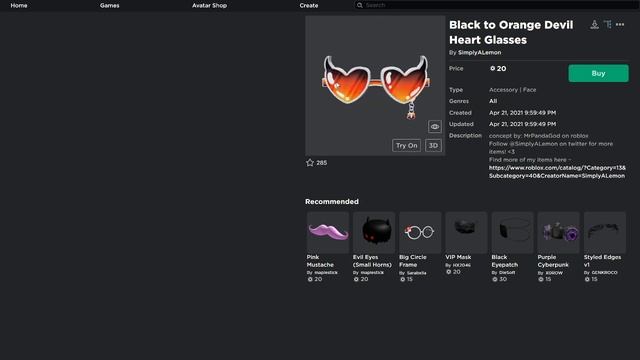Click the Robux icon under Black Eyepatch
Viewport: 640px width, 360px height.
click(494, 280)
